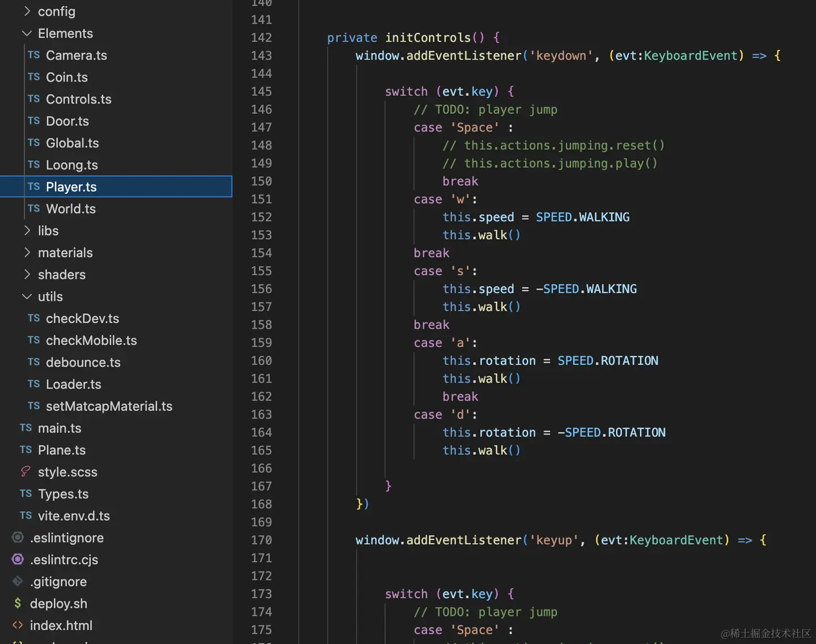816x644 pixels.
Task: Click the git icon beside .gitignore
Action: (18, 582)
